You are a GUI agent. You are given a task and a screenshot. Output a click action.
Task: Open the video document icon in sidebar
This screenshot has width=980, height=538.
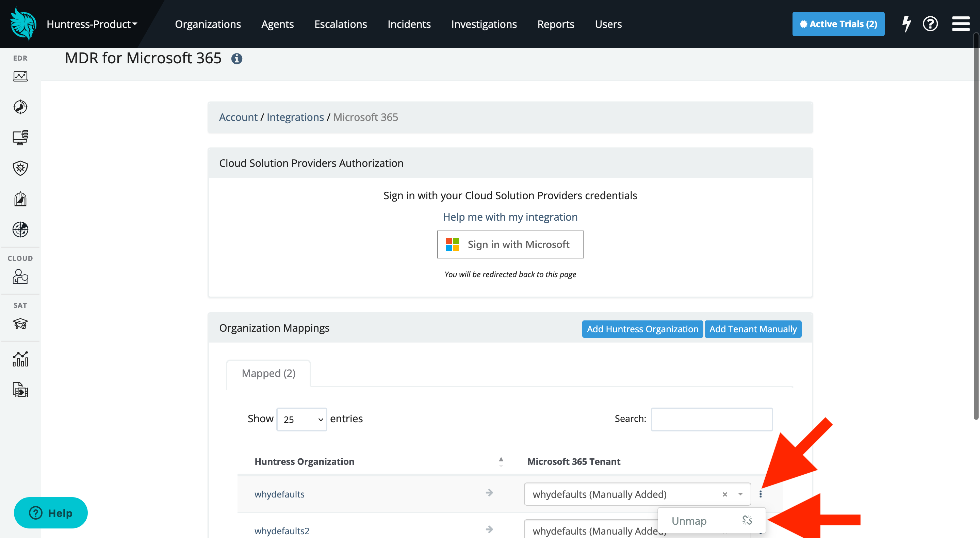point(20,390)
